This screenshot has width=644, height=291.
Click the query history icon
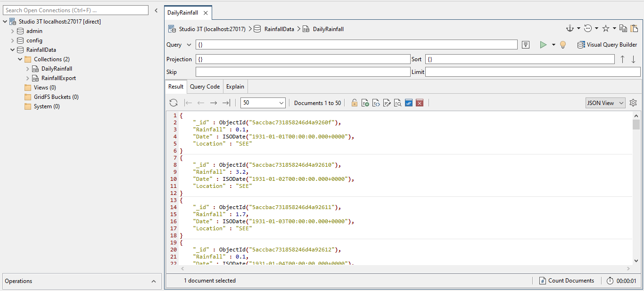[x=587, y=28]
